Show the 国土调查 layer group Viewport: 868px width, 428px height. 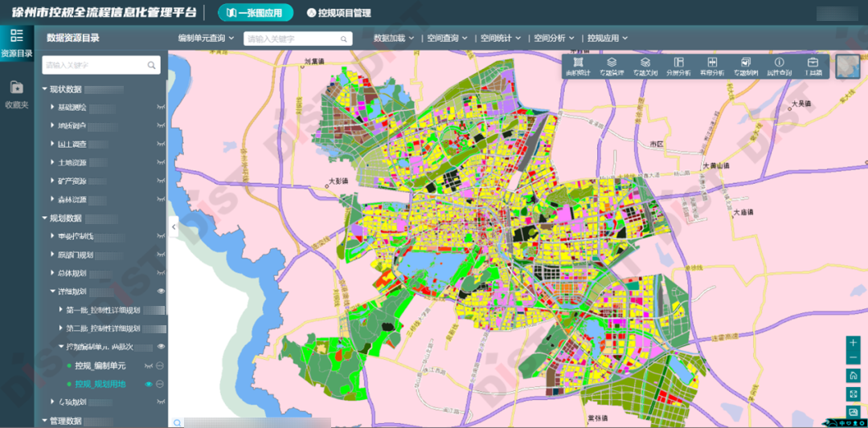coord(161,144)
